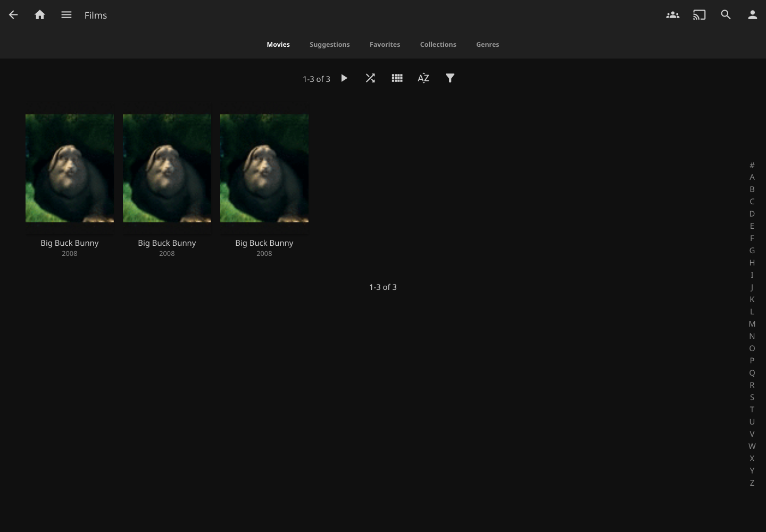Go to the Collections tab

tap(438, 44)
